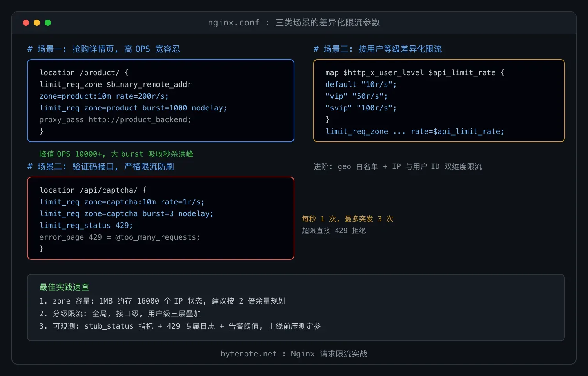Click the note '进阶: geo 白名单 + IP 与用户 ID 双维度限流'
The width and height of the screenshot is (588, 376).
pyautogui.click(x=398, y=166)
